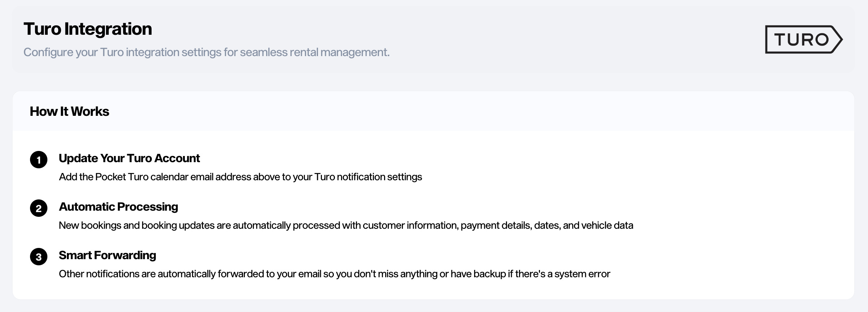The image size is (868, 312).
Task: Click the step 1 number badge
Action: click(x=39, y=160)
